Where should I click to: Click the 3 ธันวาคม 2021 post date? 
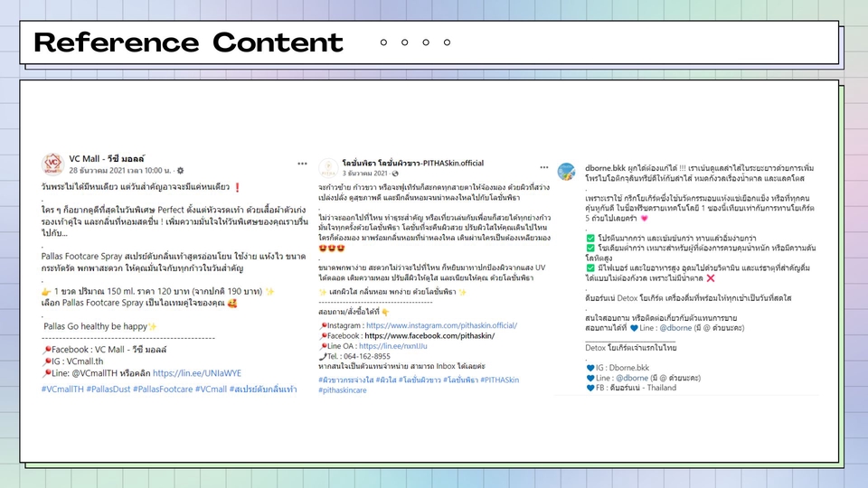point(364,174)
